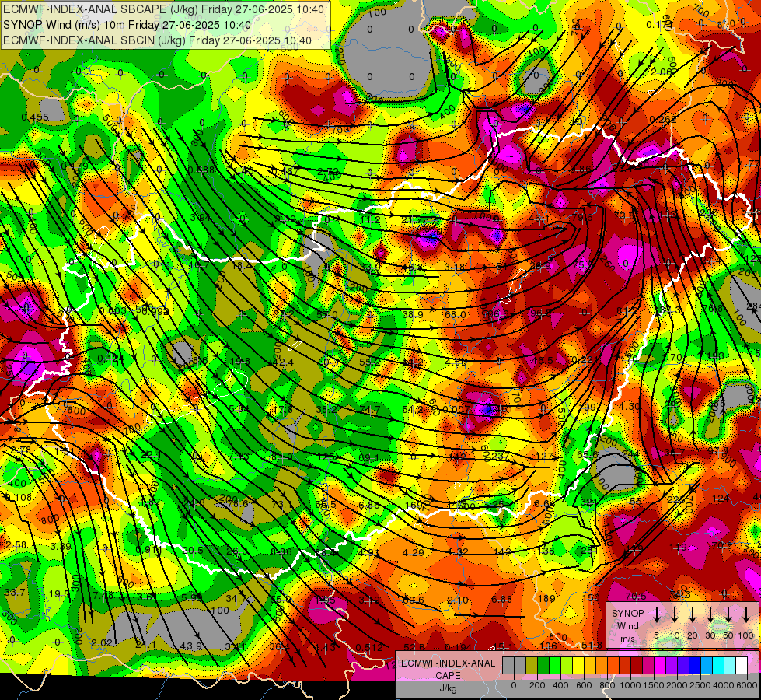Click the map value 4.29
The width and height of the screenshot is (761, 700).
pyautogui.click(x=413, y=552)
